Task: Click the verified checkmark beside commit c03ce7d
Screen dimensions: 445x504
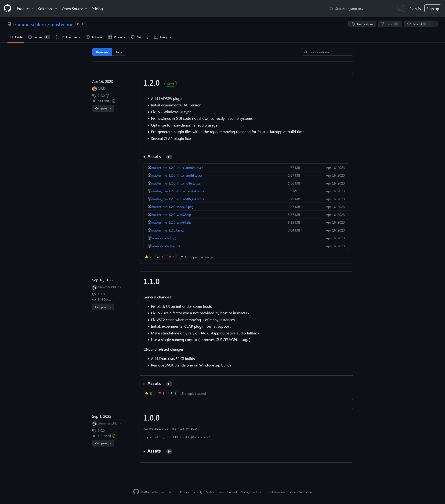Action: [114, 436]
